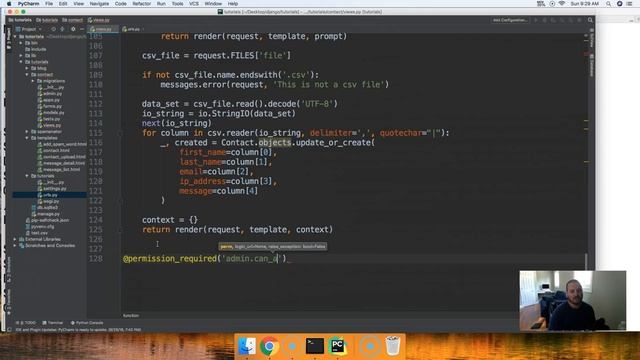Open the Python Console tool window
The width and height of the screenshot is (640, 360).
pyautogui.click(x=87, y=323)
